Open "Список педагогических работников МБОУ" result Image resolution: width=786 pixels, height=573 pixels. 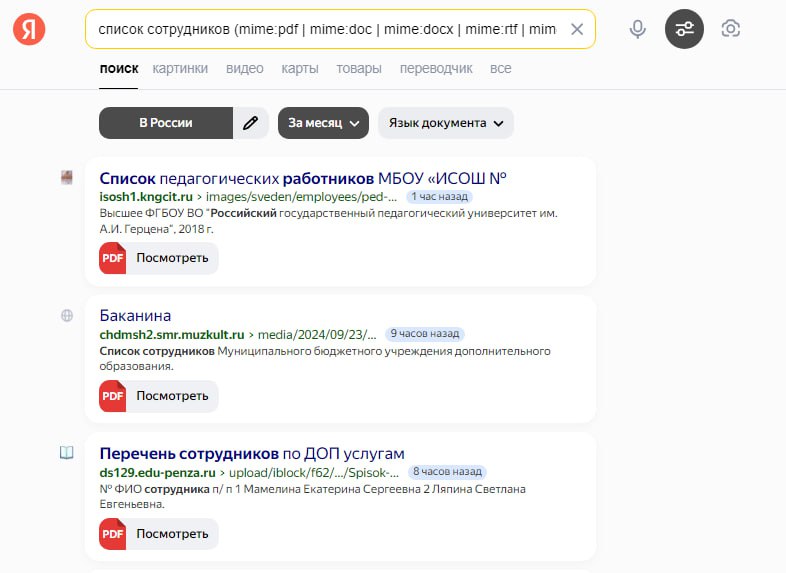[x=303, y=178]
